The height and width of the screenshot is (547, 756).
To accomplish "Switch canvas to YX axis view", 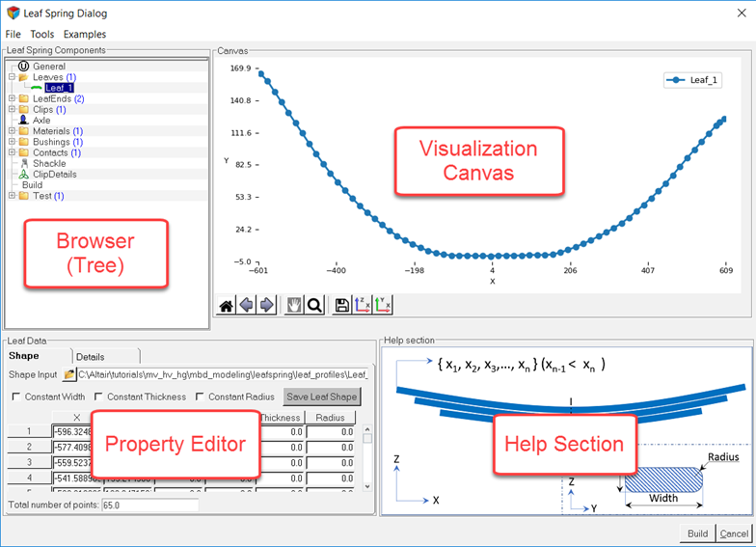I will (x=383, y=305).
